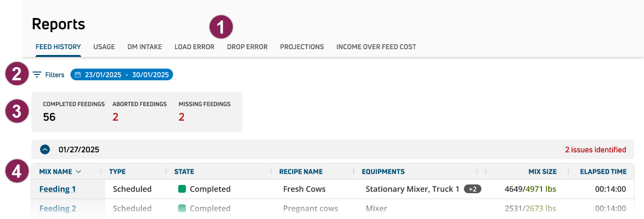Click the Filters button label
Image resolution: width=644 pixels, height=219 pixels.
click(x=54, y=75)
